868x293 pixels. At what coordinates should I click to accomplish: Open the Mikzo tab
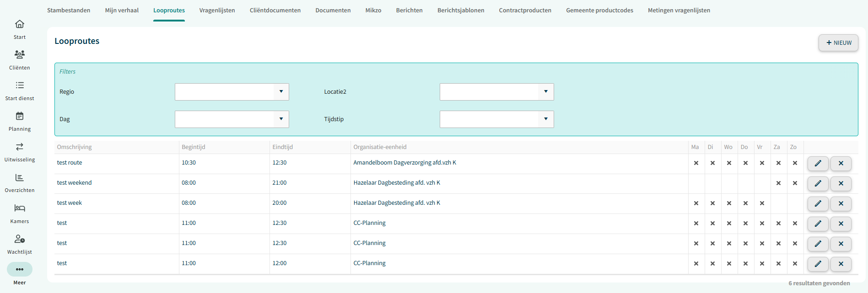coord(373,11)
